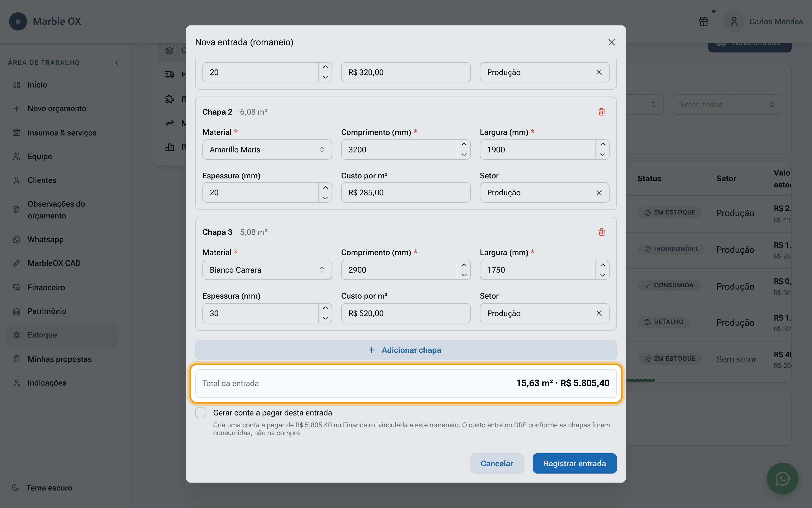Click the Nova entrada button behind the dialog
The image size is (812, 508).
(750, 47)
